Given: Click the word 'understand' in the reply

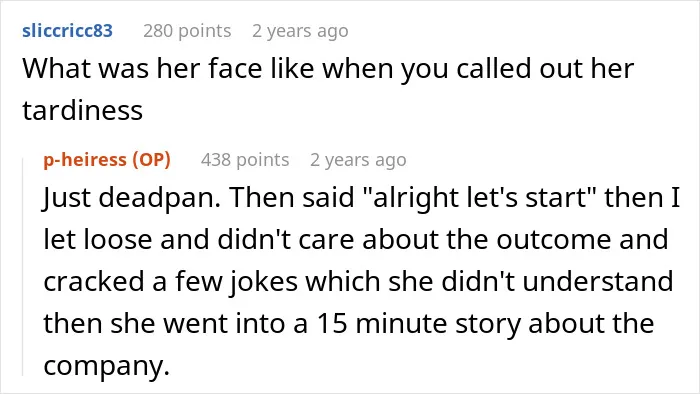Looking at the screenshot, I should [597, 281].
